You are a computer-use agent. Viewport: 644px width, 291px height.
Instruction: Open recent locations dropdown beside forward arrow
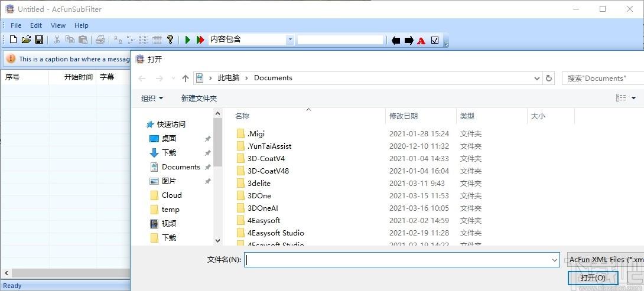(173, 78)
